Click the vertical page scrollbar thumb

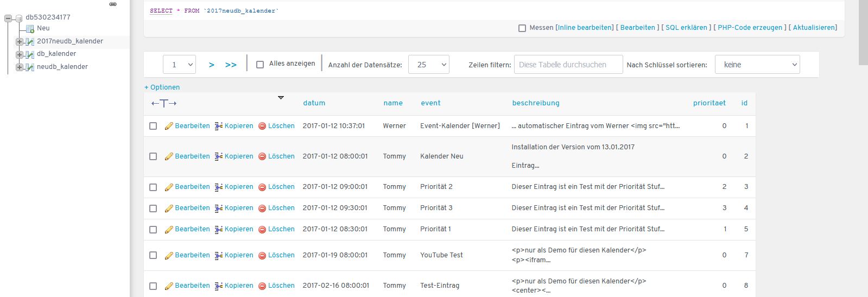click(x=863, y=33)
